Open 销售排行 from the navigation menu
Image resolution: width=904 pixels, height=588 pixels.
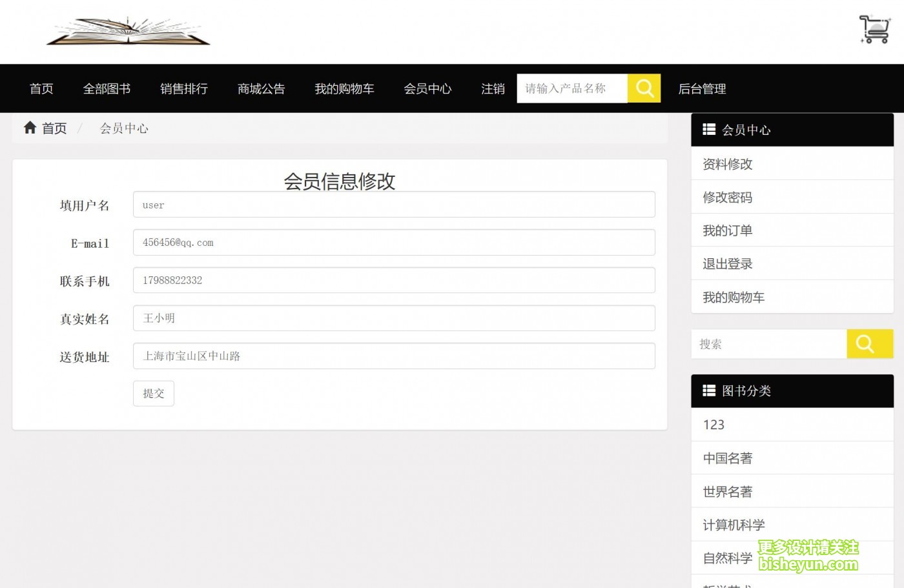point(183,88)
